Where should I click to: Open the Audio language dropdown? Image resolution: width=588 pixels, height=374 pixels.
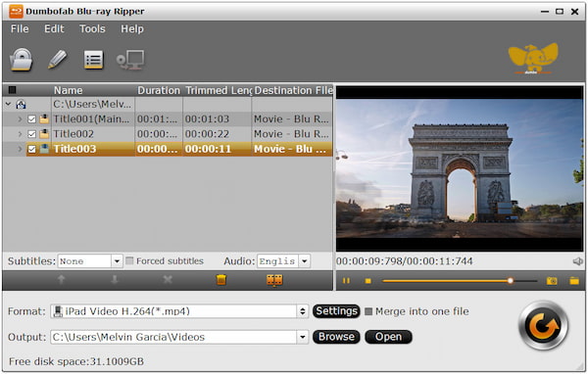pos(304,261)
